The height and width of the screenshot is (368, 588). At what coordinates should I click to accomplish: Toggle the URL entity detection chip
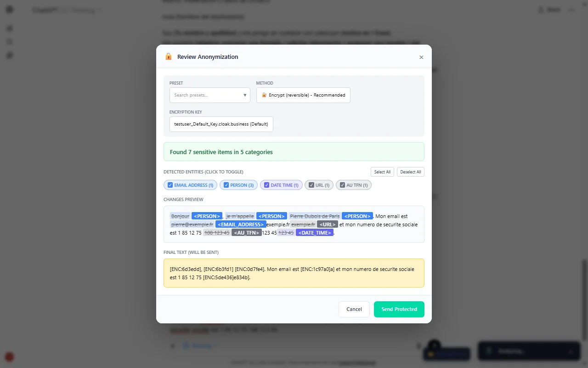point(319,184)
